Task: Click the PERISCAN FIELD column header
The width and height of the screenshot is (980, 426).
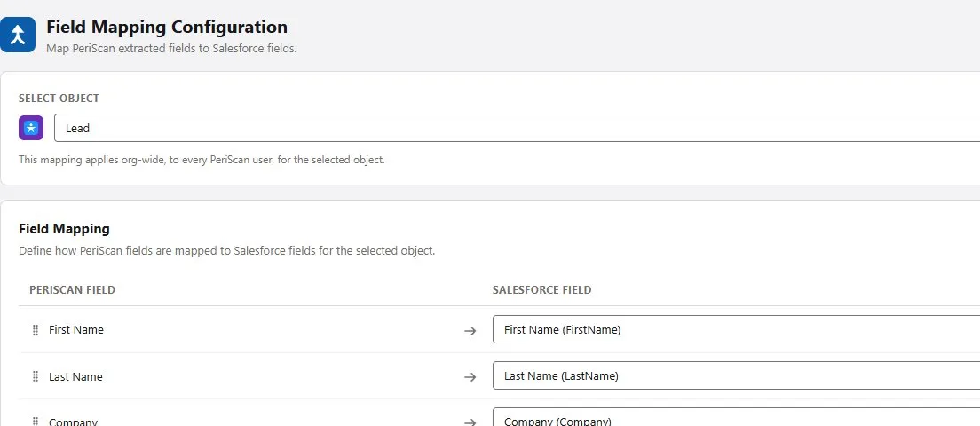Action: pyautogui.click(x=72, y=290)
